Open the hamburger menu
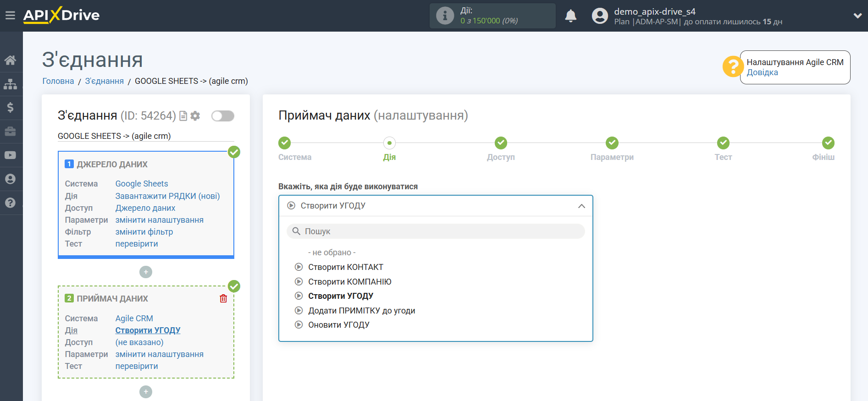 pyautogui.click(x=10, y=16)
